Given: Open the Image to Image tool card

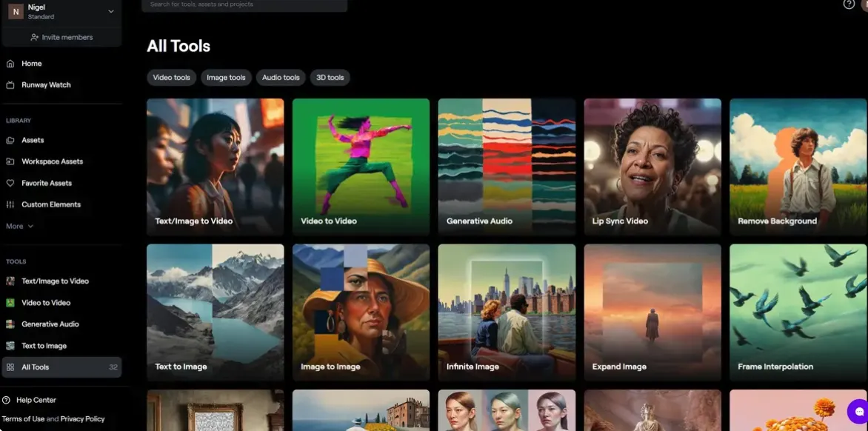Looking at the screenshot, I should pyautogui.click(x=361, y=313).
